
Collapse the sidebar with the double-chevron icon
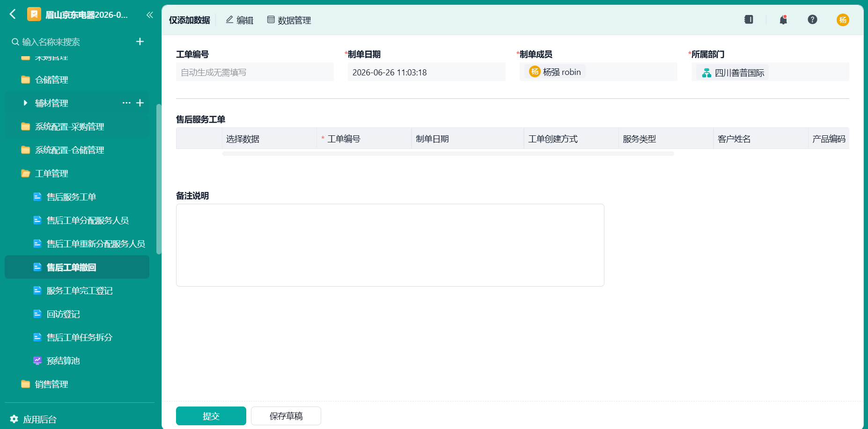(149, 15)
